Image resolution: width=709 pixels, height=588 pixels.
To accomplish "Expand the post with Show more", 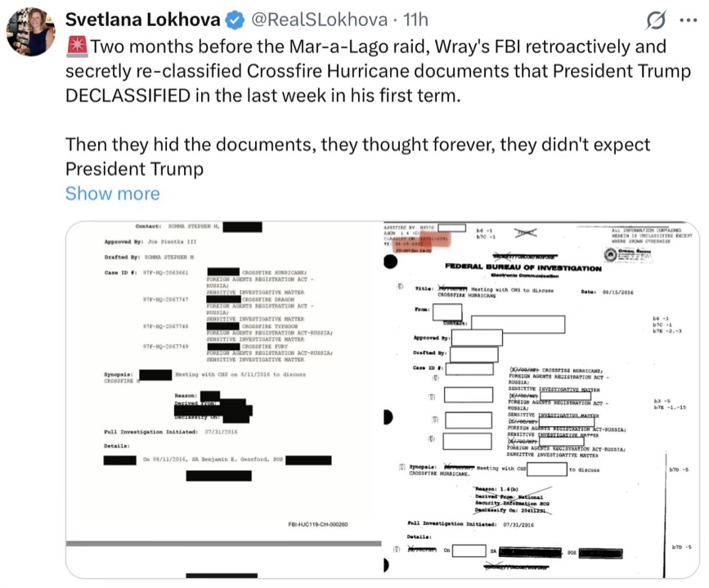I will pyautogui.click(x=112, y=193).
